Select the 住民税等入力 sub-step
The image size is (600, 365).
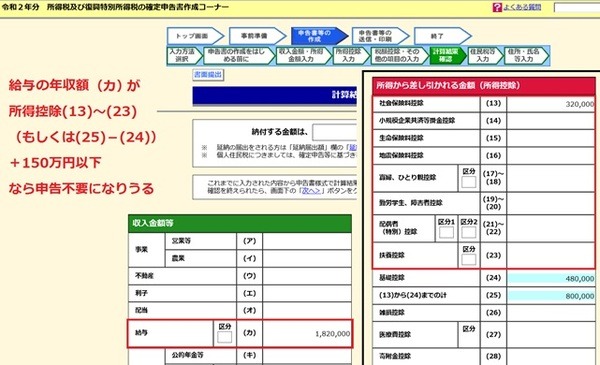pyautogui.click(x=485, y=55)
